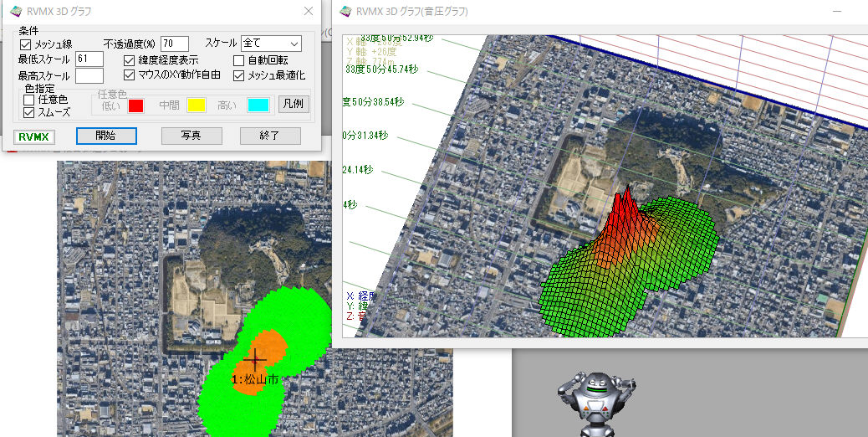
Task: Select the cyan 高い color swatch
Action: pos(258,105)
